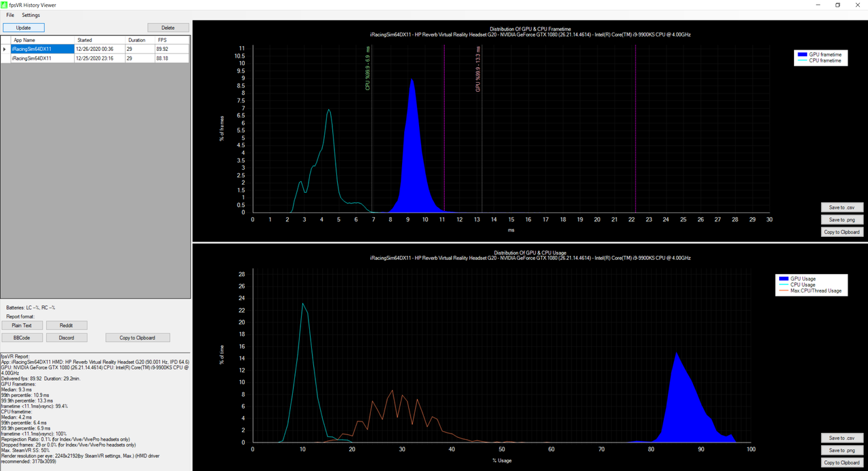Minimize the fpsVR History Viewer window
868x471 pixels.
pos(819,5)
